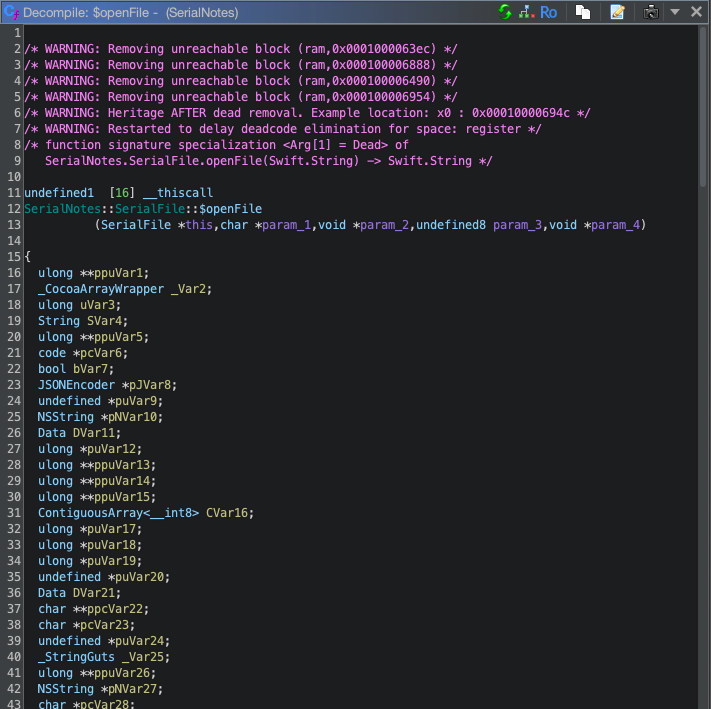
Task: Click line number 15 in the gutter
Action: (14, 256)
